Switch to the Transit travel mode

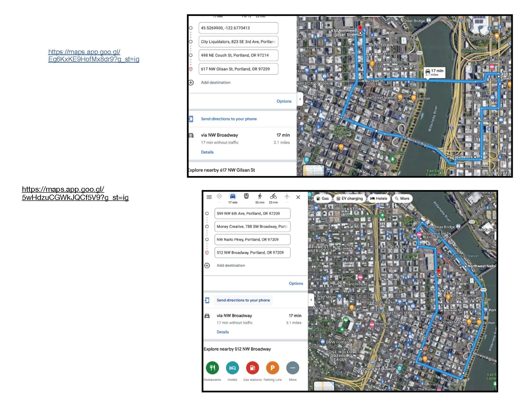pyautogui.click(x=246, y=196)
